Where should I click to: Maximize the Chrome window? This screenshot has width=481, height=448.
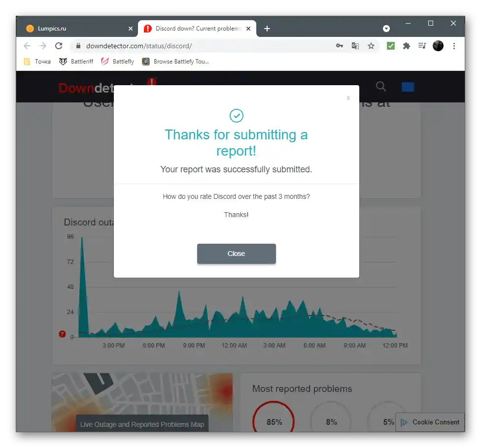click(x=431, y=23)
